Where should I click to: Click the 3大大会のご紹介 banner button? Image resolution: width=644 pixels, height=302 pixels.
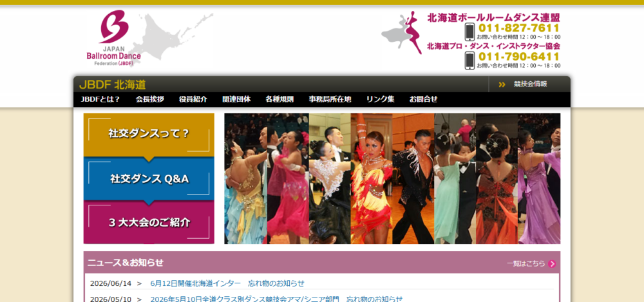pos(149,222)
